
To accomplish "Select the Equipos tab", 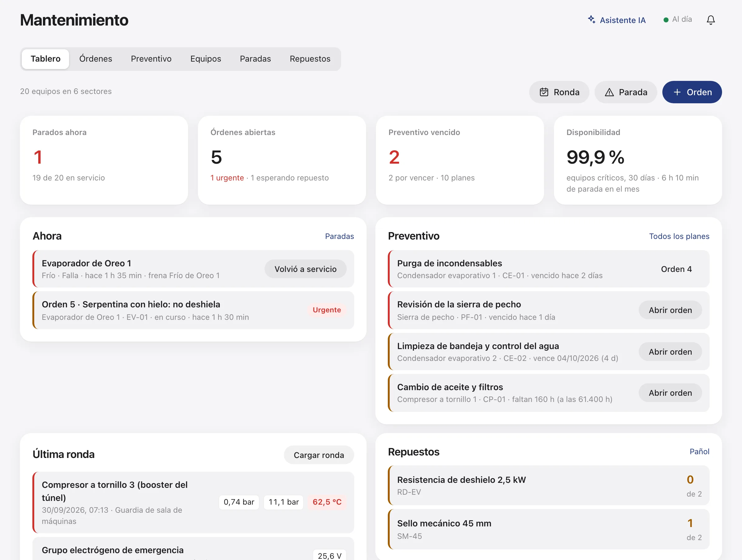I will (x=206, y=59).
